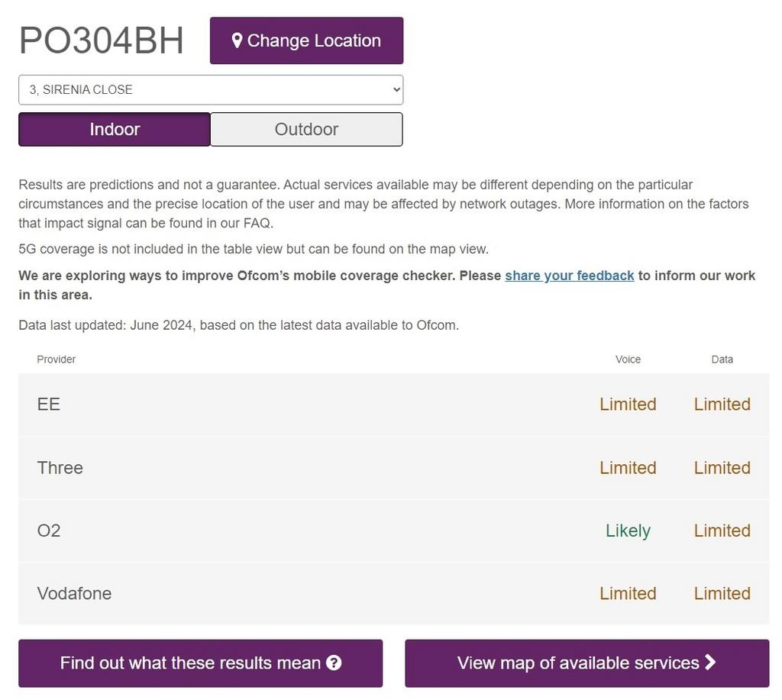Click the Provider column header
Image resolution: width=782 pixels, height=700 pixels.
pos(57,360)
